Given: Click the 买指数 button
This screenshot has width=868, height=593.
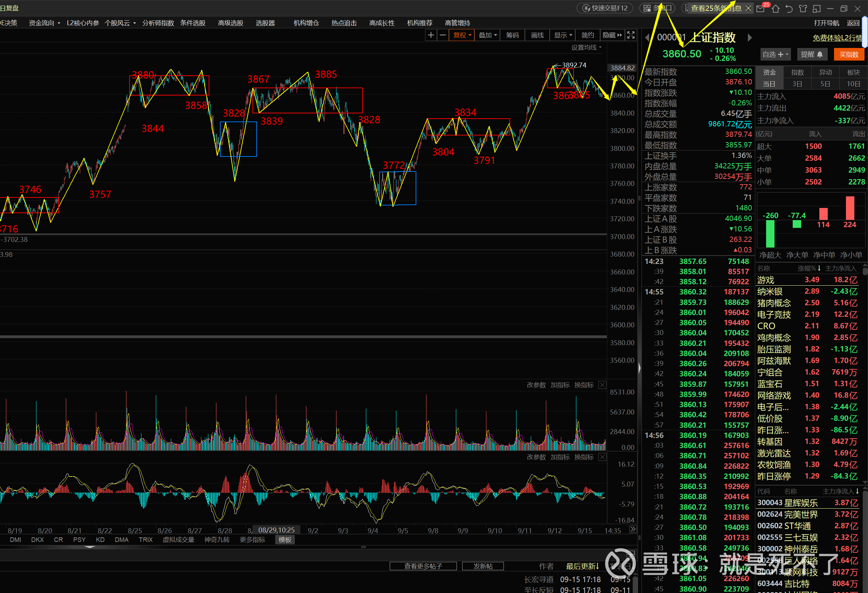Looking at the screenshot, I should click(x=849, y=55).
